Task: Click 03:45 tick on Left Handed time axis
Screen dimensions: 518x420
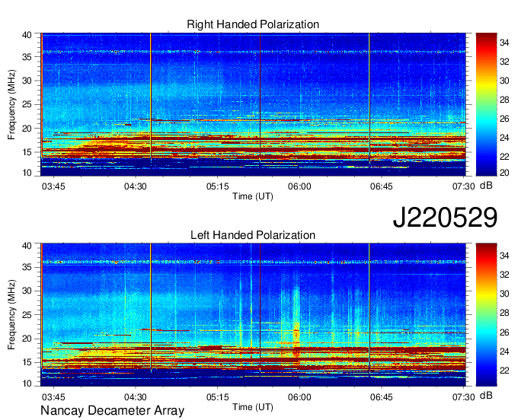Action: [53, 397]
